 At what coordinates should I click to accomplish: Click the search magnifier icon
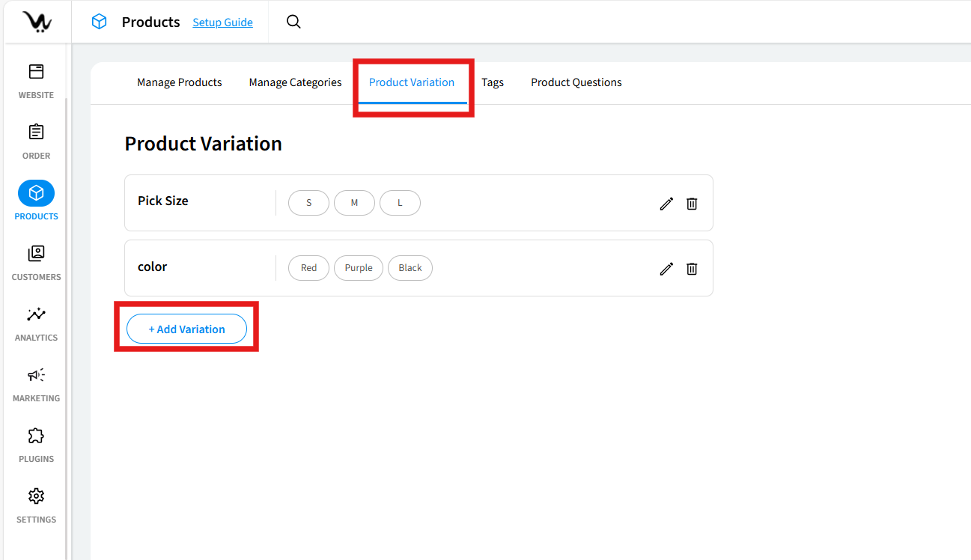293,22
